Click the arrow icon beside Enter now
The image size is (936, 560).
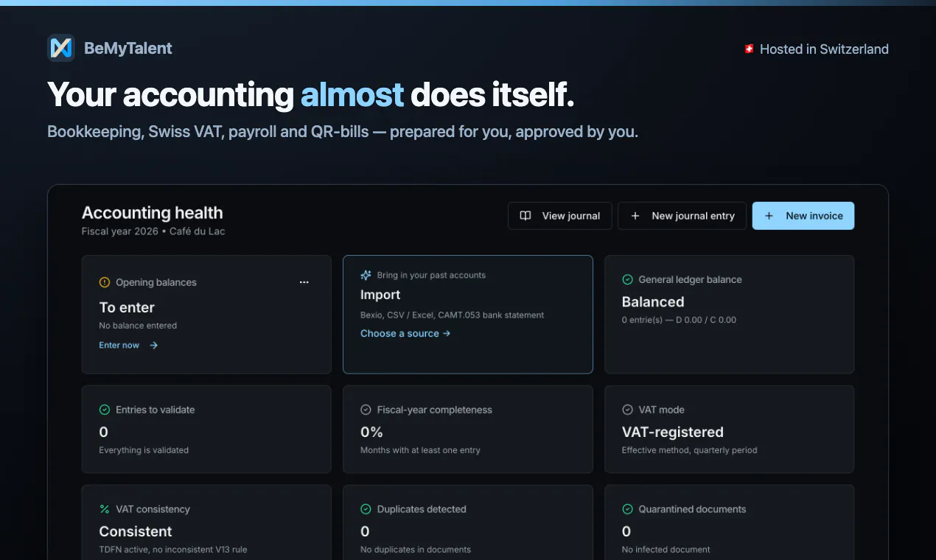(153, 345)
